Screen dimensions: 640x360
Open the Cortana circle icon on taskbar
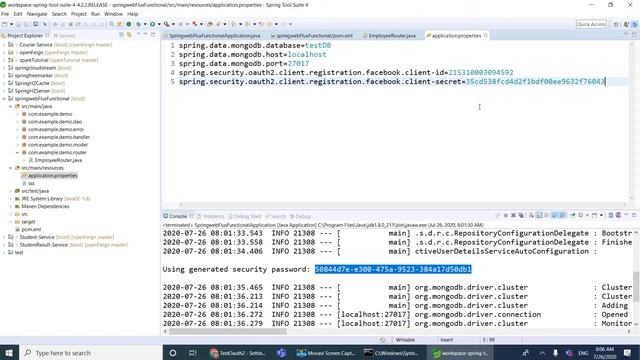(173, 353)
